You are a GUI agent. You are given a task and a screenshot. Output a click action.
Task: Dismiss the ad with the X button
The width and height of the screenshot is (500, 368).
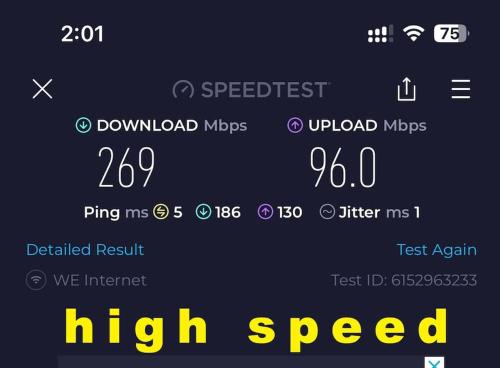pos(434,363)
